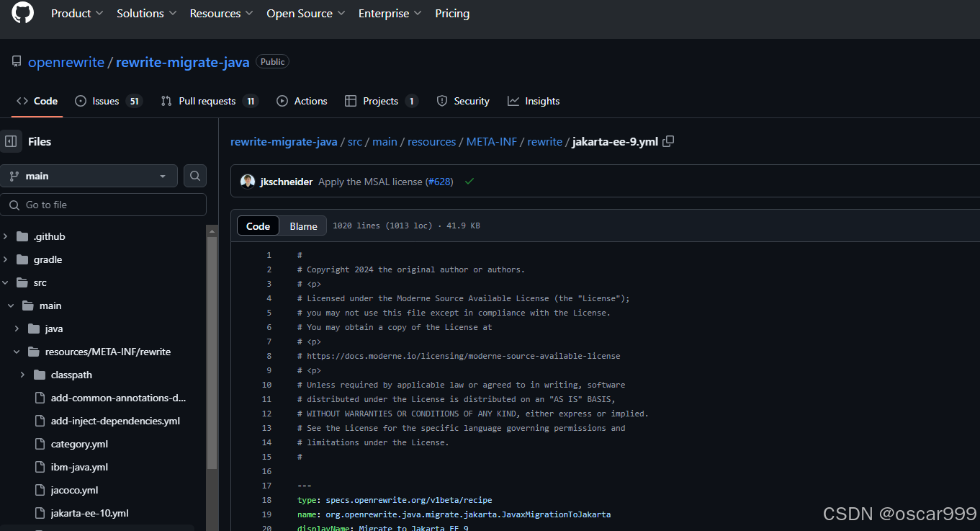Click the .github folder icon
980x531 pixels.
click(22, 236)
